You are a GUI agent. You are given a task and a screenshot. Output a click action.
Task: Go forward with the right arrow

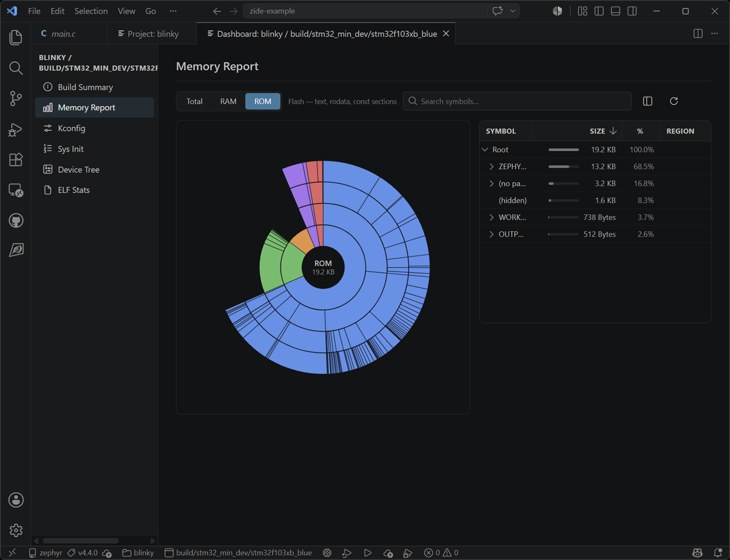click(234, 11)
